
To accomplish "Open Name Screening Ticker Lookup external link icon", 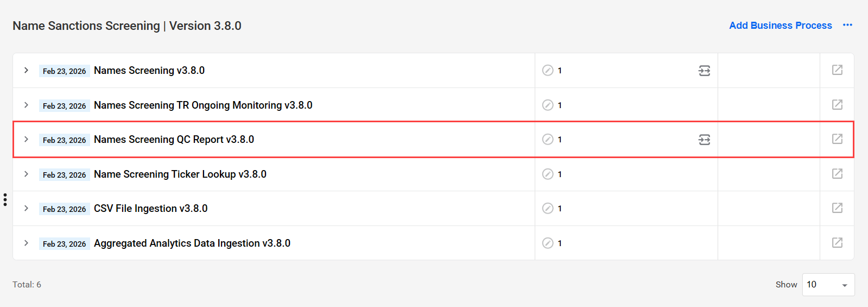I will [x=837, y=173].
